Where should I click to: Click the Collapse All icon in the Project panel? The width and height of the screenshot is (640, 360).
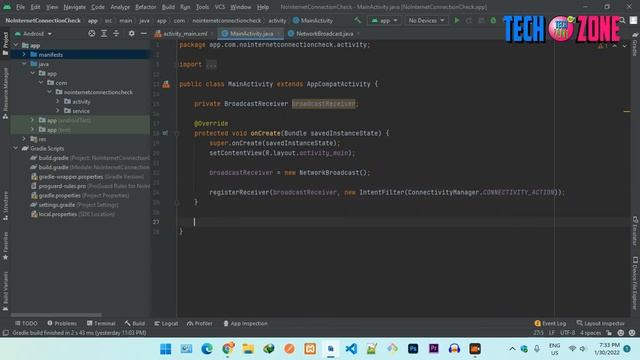(116, 33)
